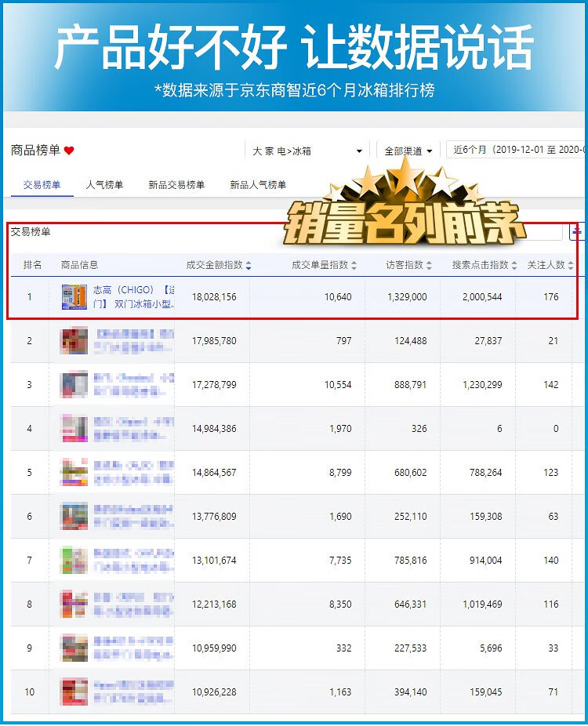Click the red heart icon beside 商品榜单
The width and height of the screenshot is (588, 726).
69,151
